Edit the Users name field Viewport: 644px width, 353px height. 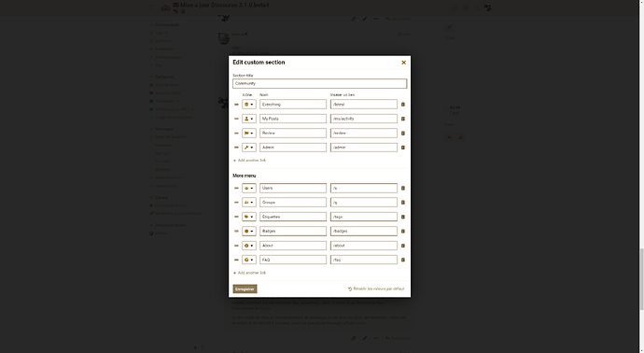(x=293, y=189)
